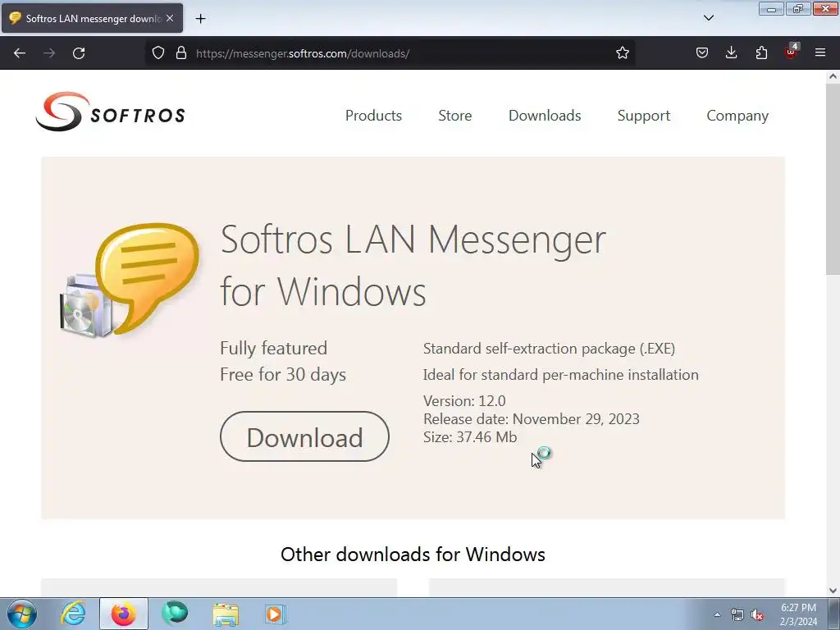
Task: Open the Firefox application menu
Action: (820, 53)
